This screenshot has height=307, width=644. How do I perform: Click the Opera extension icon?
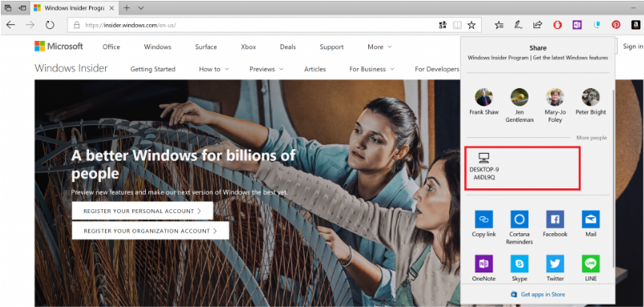click(557, 25)
